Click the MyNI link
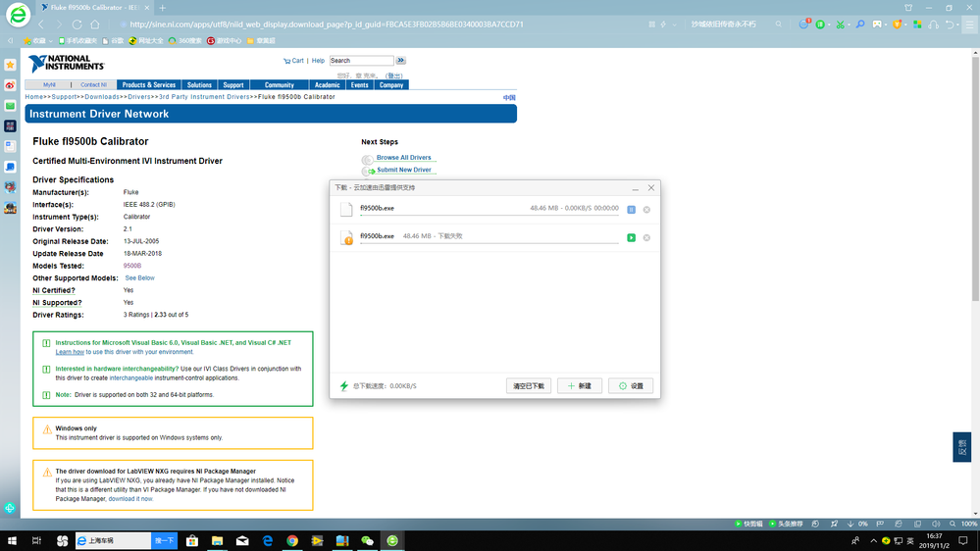This screenshot has width=980, height=551. pyautogui.click(x=49, y=85)
